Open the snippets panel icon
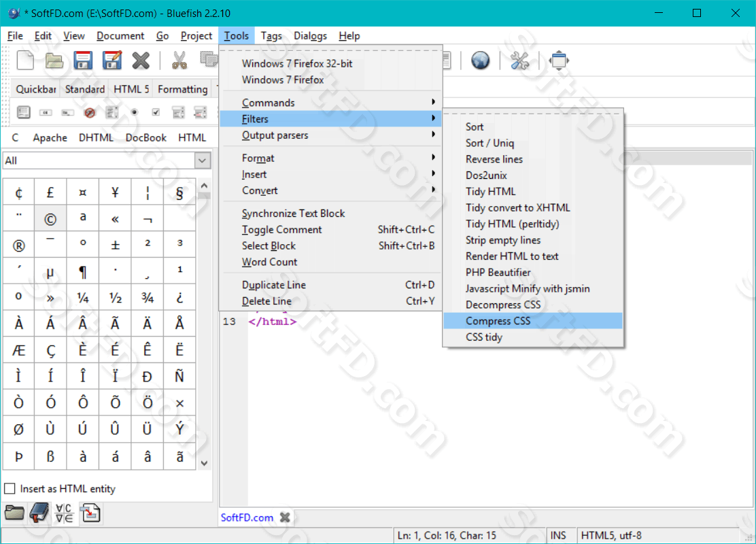 [90, 513]
